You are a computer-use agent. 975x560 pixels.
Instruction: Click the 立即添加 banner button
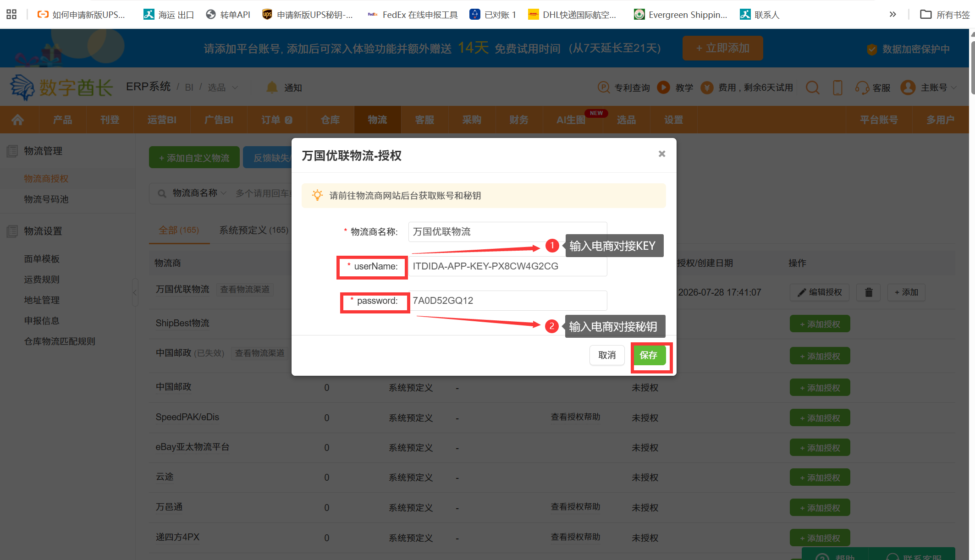pos(723,48)
